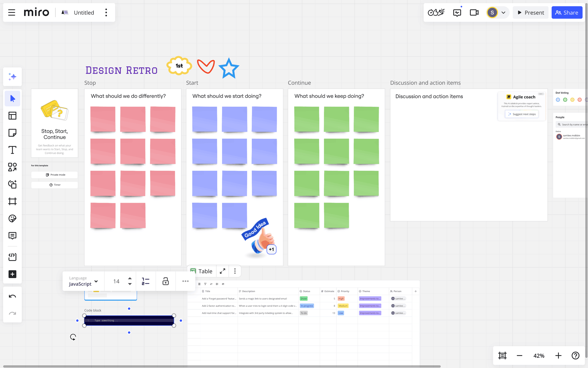
Task: Click the Present button
Action: (x=531, y=13)
